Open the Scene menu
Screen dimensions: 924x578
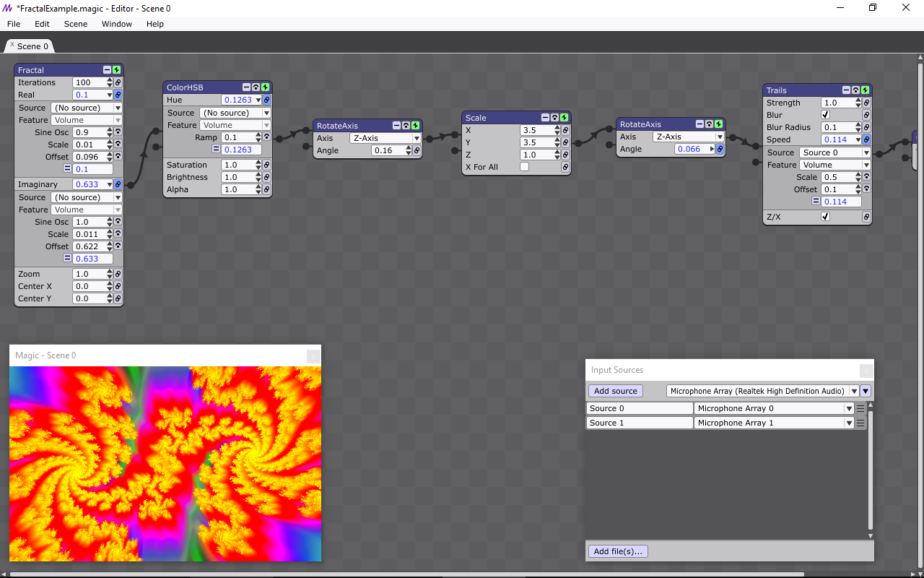76,24
